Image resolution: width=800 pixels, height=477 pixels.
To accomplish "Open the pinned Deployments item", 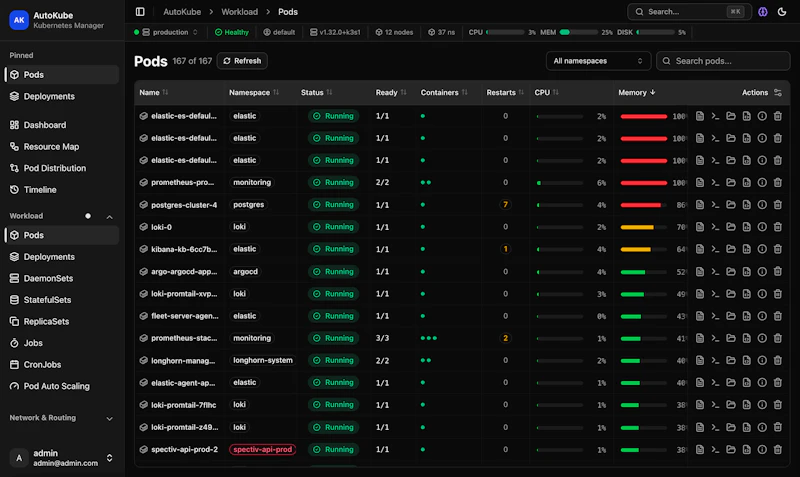I will pos(62,96).
